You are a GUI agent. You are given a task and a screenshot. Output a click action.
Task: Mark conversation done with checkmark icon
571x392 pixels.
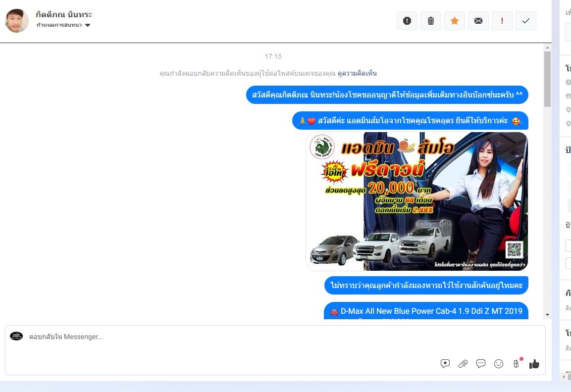[x=526, y=21]
